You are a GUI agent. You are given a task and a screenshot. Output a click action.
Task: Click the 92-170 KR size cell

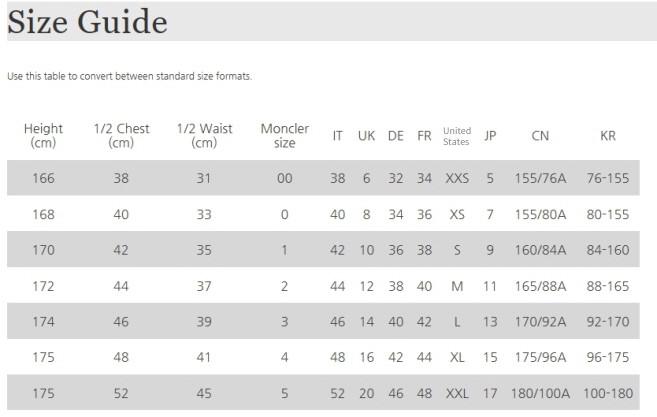608,322
